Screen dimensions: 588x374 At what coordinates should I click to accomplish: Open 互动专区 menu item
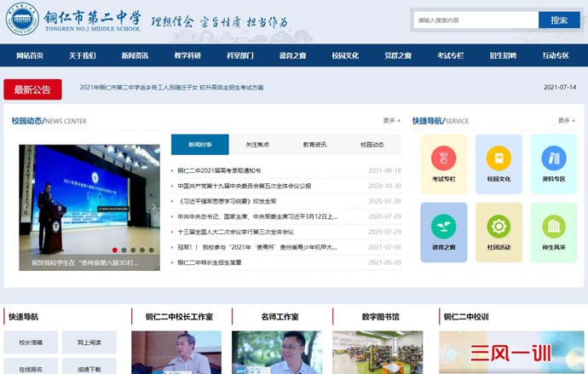pyautogui.click(x=556, y=55)
